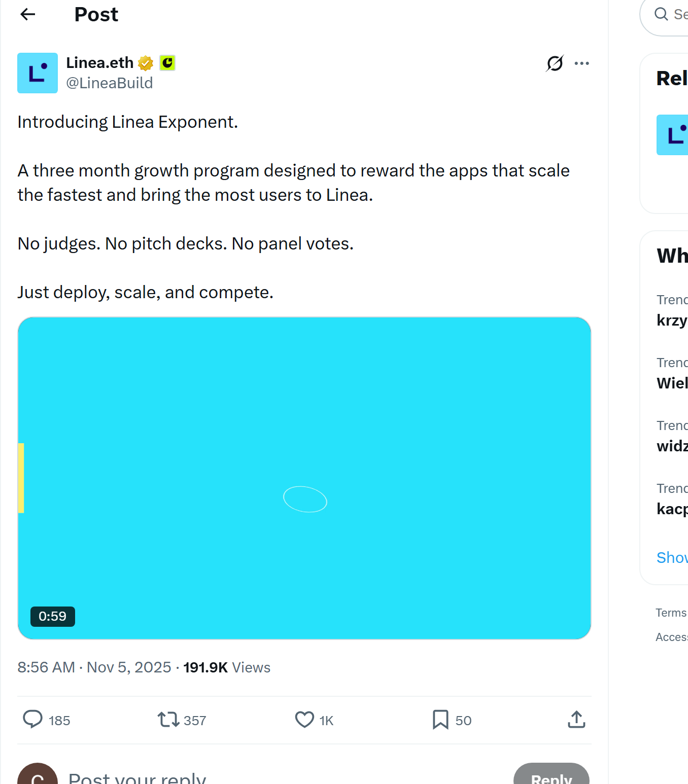
Task: Click the Terms footer link
Action: pyautogui.click(x=671, y=613)
